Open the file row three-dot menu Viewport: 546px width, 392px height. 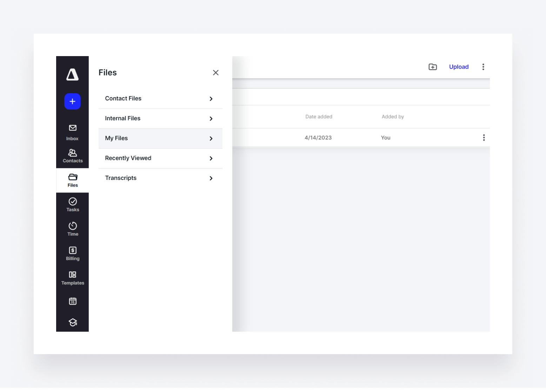(x=484, y=138)
